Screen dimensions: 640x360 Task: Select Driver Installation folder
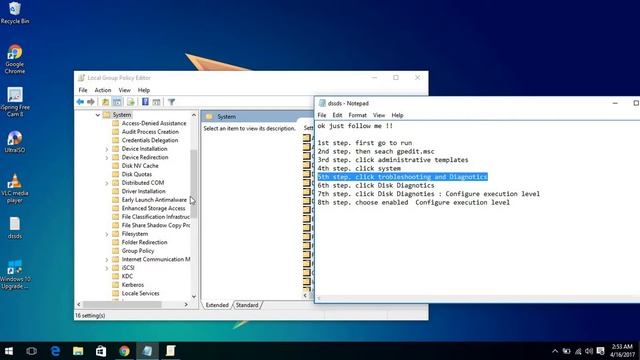coord(139,191)
